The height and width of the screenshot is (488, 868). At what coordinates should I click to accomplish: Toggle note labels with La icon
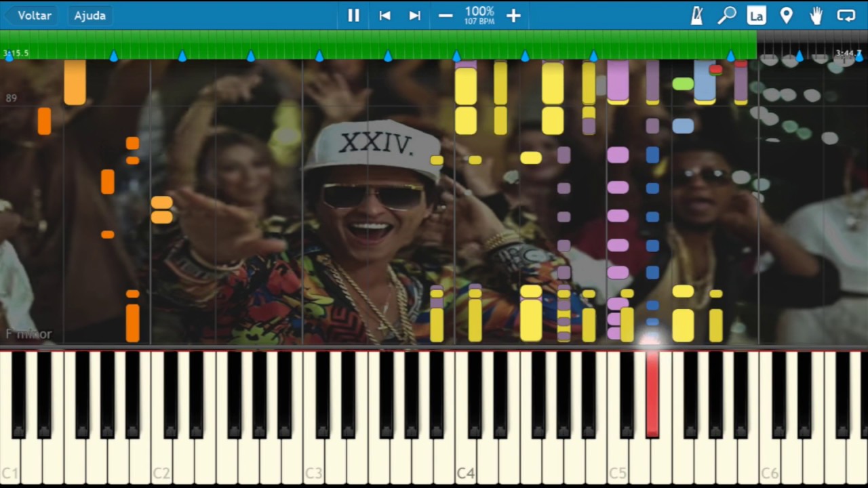[756, 16]
